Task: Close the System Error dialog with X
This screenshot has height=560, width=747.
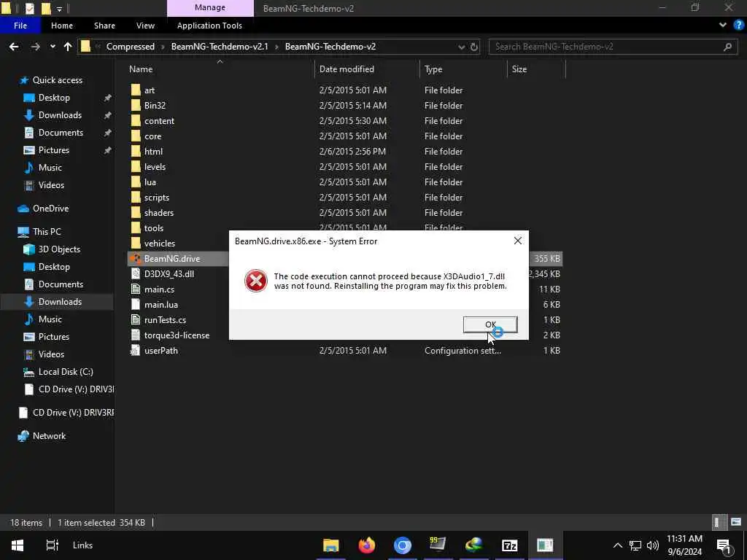Action: (518, 241)
